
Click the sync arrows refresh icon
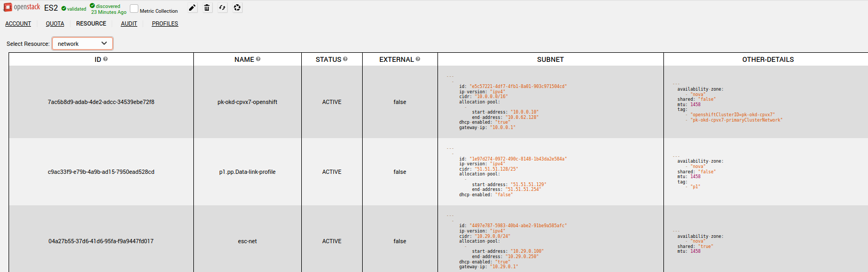point(222,8)
